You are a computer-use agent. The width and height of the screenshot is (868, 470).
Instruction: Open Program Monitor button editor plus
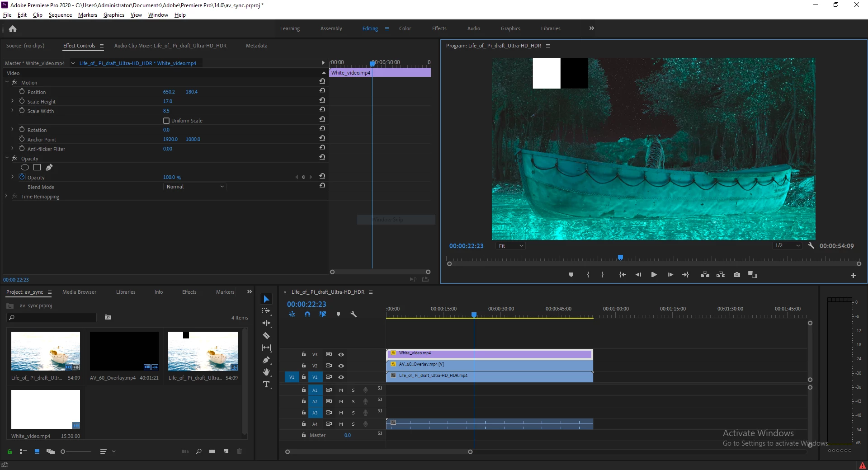coord(853,275)
